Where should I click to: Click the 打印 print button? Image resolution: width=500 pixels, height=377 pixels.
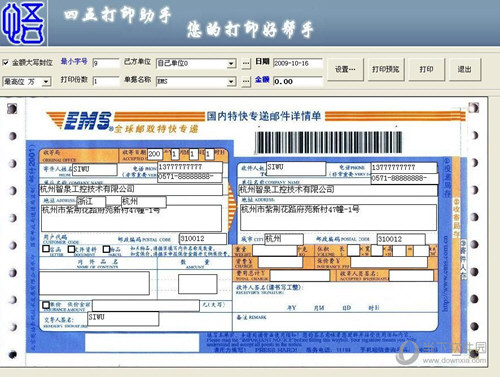[426, 69]
